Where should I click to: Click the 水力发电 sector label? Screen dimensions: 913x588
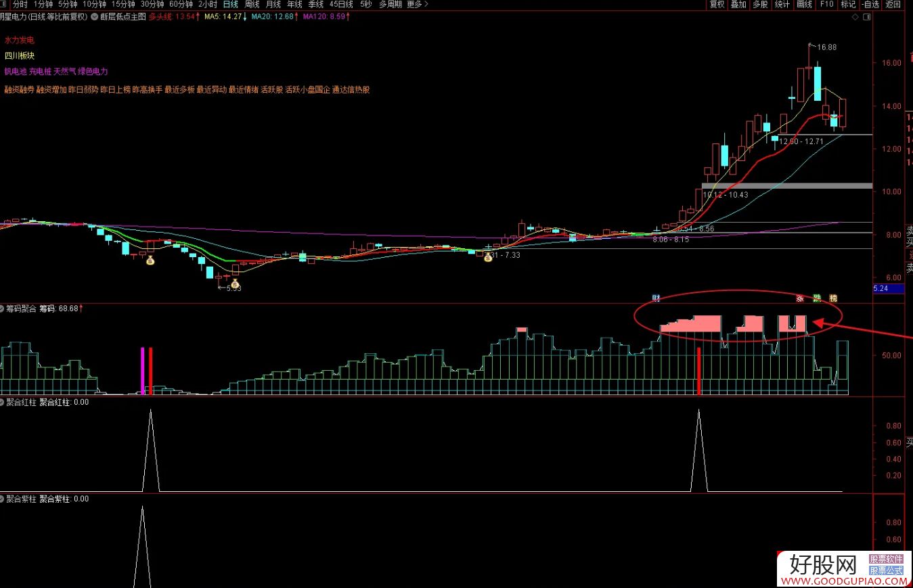(19, 41)
